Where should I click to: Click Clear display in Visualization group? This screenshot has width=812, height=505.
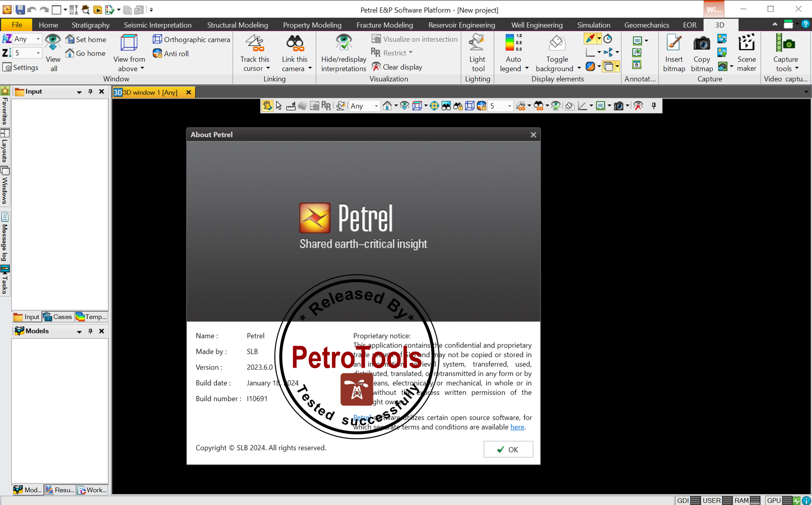point(397,67)
